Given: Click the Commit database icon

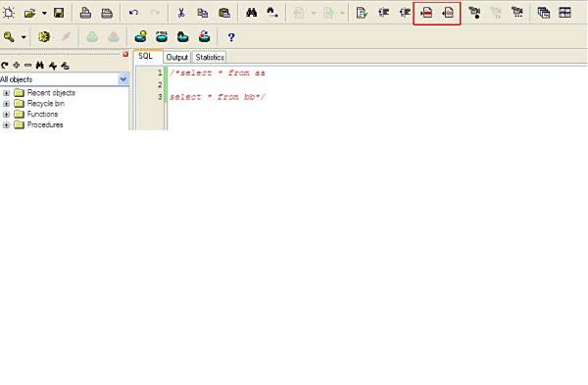Looking at the screenshot, I should pos(92,37).
